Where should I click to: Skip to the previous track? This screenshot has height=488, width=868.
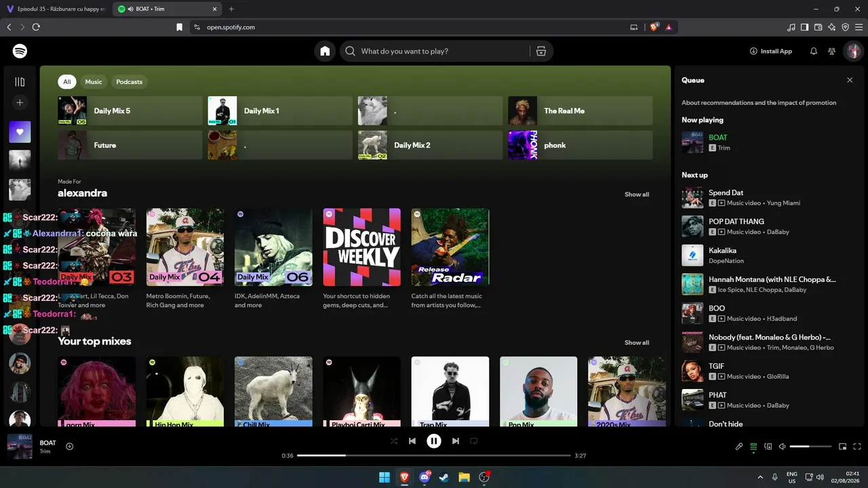point(412,441)
